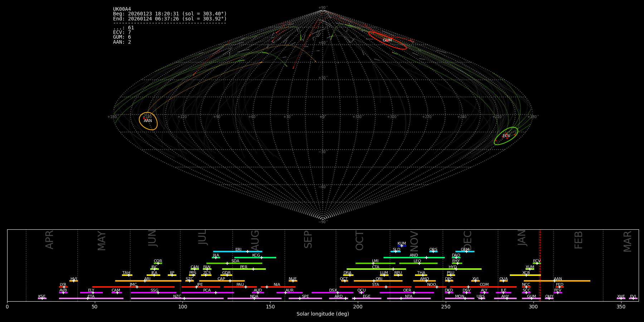This screenshot has width=644, height=322.
Task: Click the green KCG shower bar
Action: coord(255,258)
